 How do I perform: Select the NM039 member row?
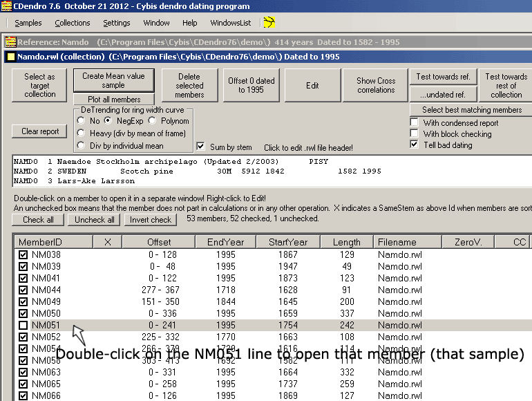tap(273, 267)
